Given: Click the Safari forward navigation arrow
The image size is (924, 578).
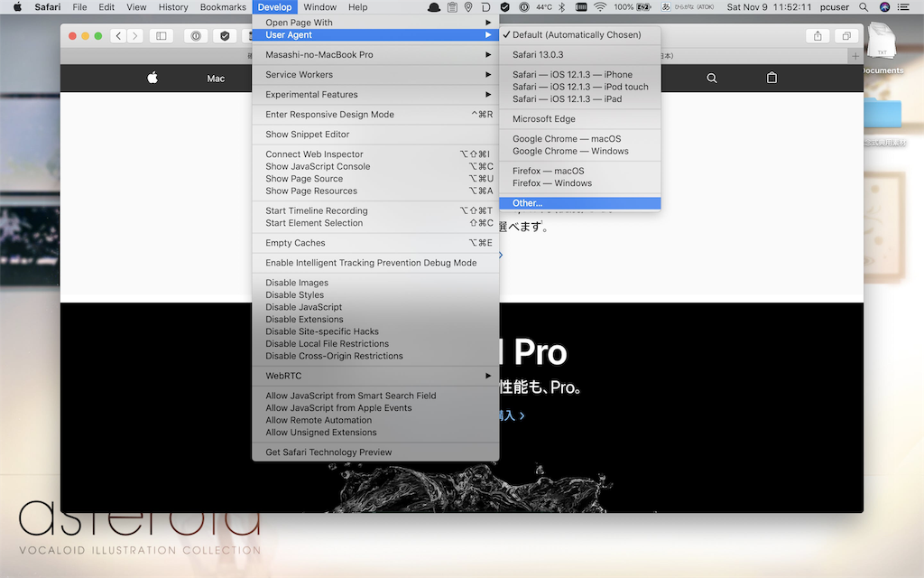Looking at the screenshot, I should click(135, 36).
